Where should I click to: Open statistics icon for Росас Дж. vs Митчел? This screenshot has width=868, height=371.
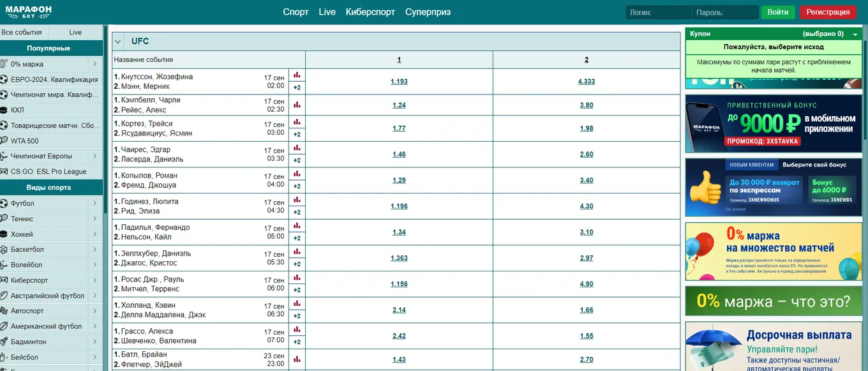(297, 277)
